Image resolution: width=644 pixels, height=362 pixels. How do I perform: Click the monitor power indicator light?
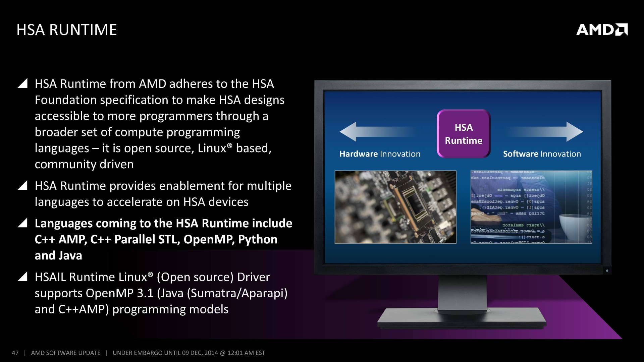[x=607, y=270]
